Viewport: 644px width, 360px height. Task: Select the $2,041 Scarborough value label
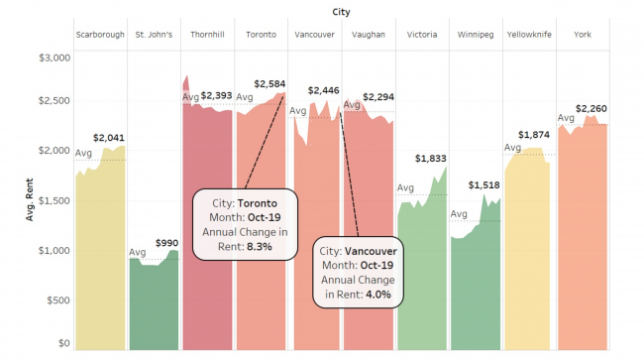(x=109, y=138)
